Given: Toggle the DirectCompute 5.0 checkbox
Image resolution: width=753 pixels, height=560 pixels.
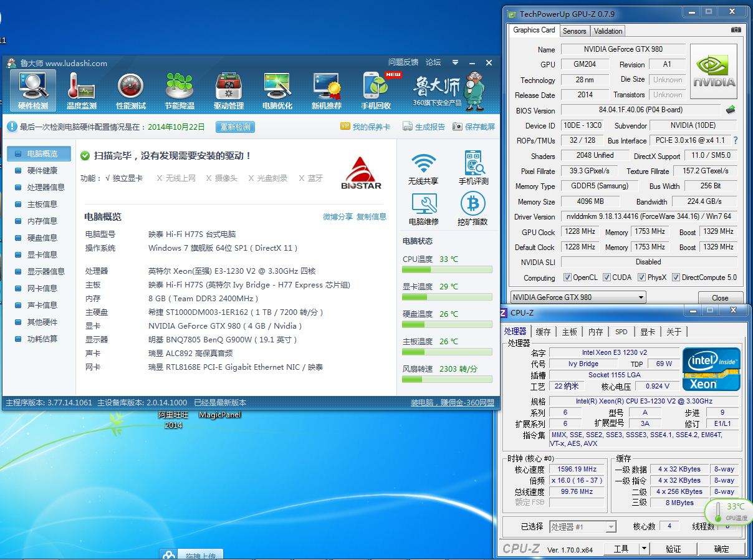Looking at the screenshot, I should (676, 278).
